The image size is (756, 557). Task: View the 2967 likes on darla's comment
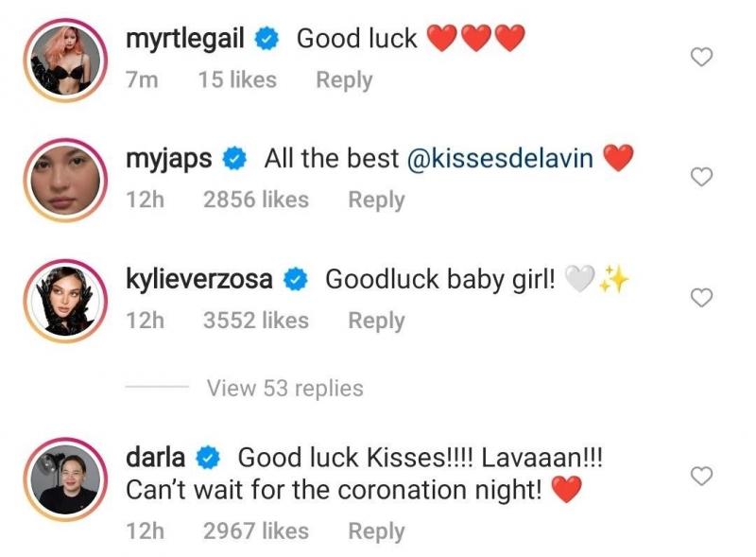(256, 531)
